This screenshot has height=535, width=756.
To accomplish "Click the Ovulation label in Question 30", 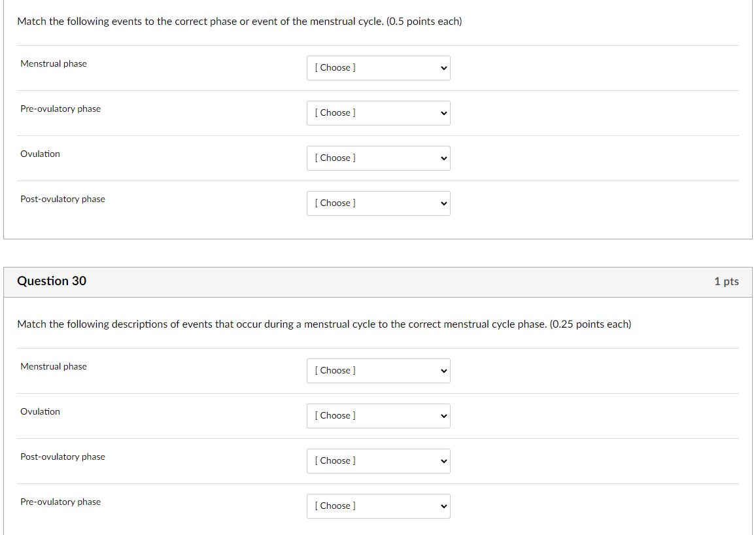I will click(x=40, y=411).
